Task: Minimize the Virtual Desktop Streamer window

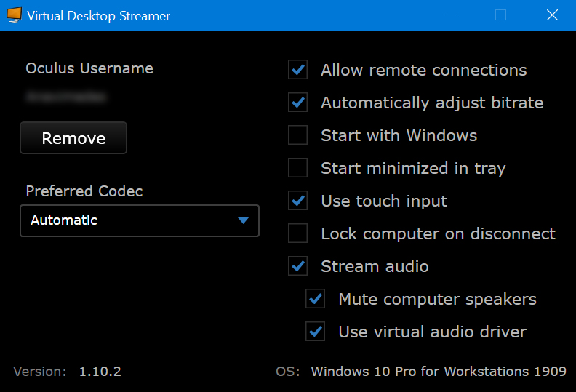Action: [450, 15]
